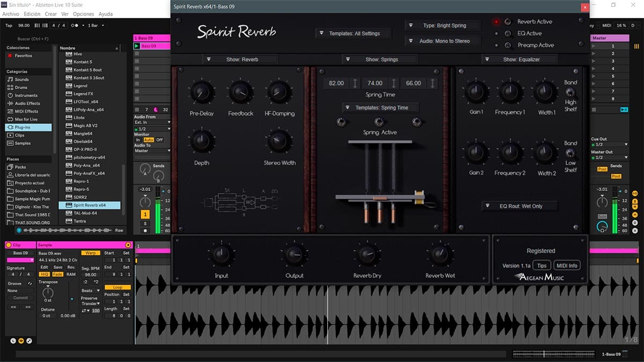Click the Frequency 2 knob
The width and height of the screenshot is (644, 362).
[x=509, y=153]
